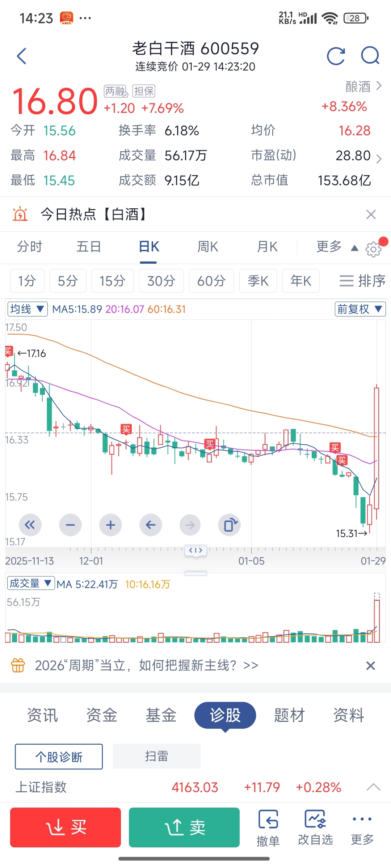Switch to the 周K tab
This screenshot has width=391, height=868.
click(208, 247)
